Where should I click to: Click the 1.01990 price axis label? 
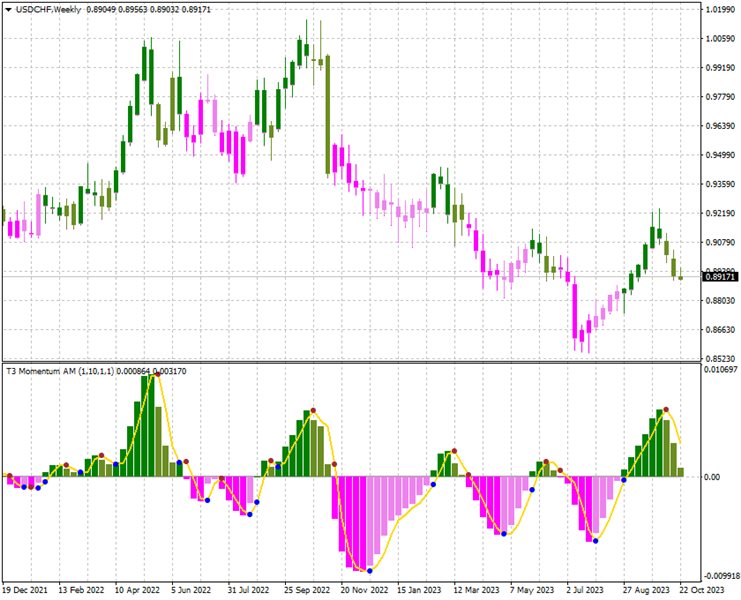pos(718,10)
